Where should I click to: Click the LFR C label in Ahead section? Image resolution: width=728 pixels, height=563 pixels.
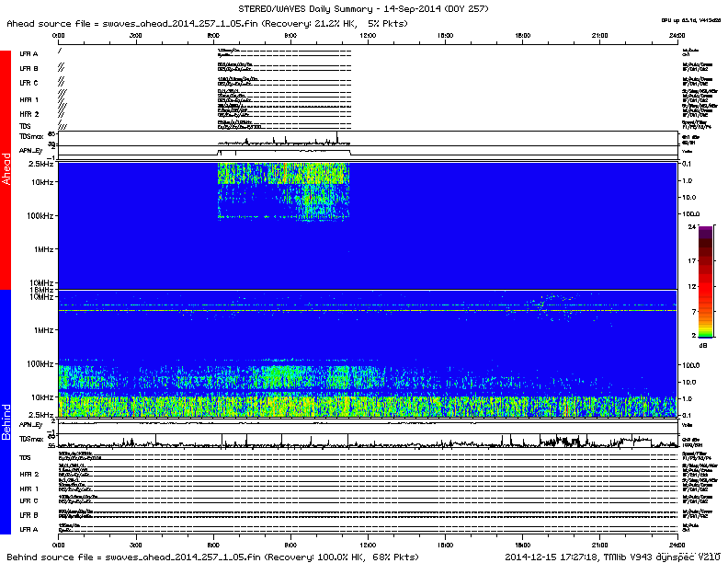[x=28, y=83]
